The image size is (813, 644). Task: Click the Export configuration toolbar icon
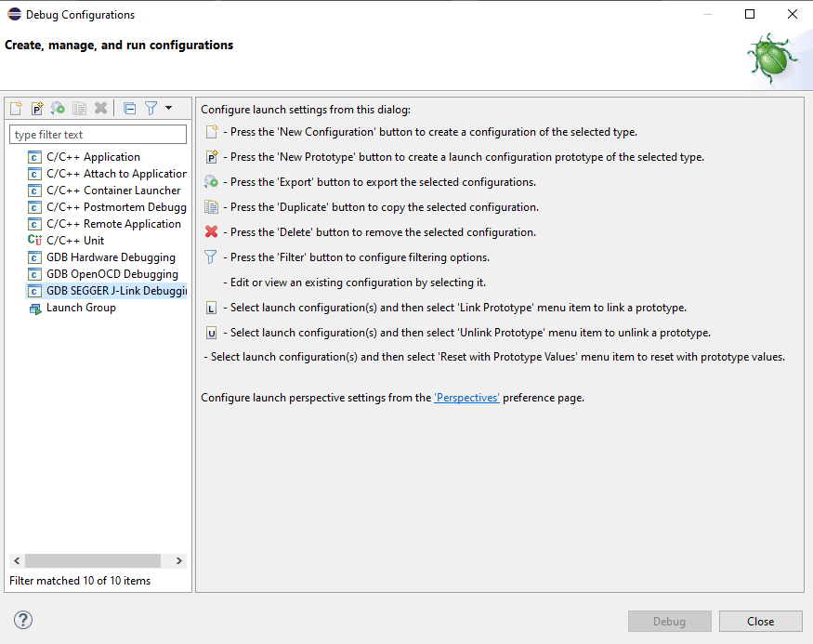58,108
